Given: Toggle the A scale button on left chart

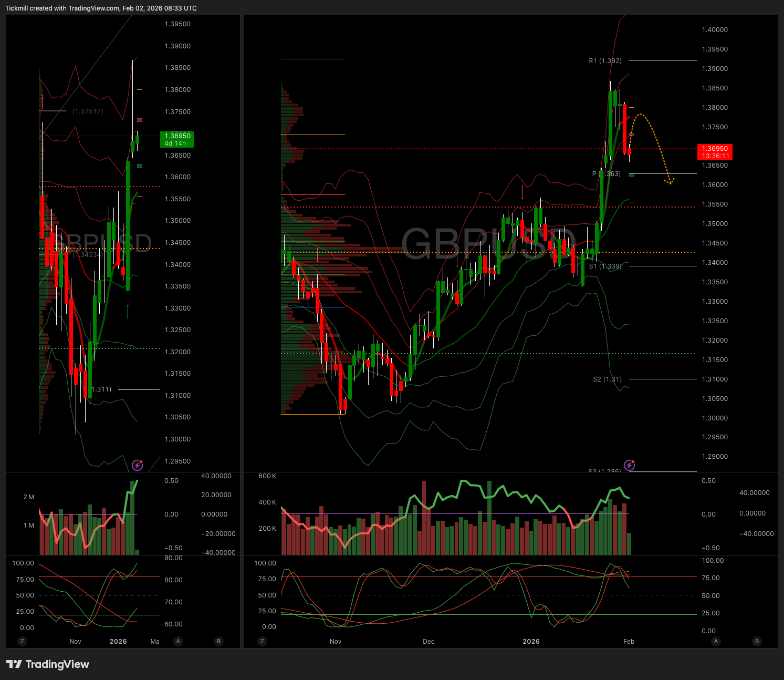Looking at the screenshot, I should 179,641.
